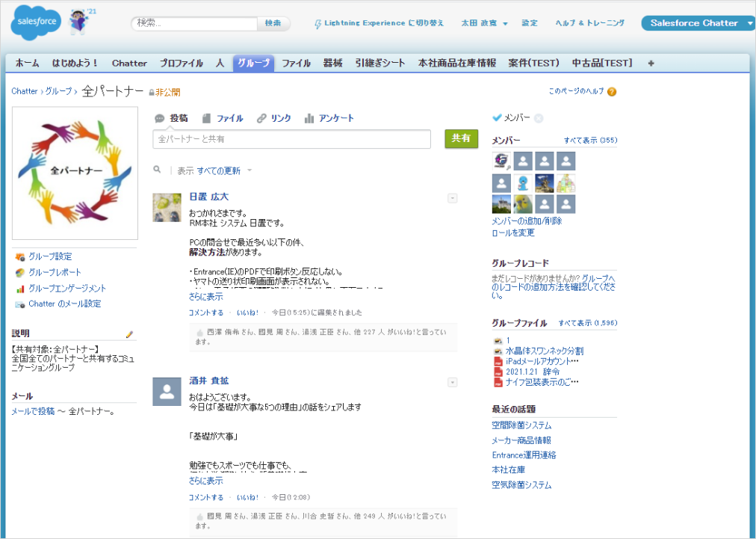
Task: Click the PDF icon beside iPadメールアカウント
Action: (x=498, y=361)
